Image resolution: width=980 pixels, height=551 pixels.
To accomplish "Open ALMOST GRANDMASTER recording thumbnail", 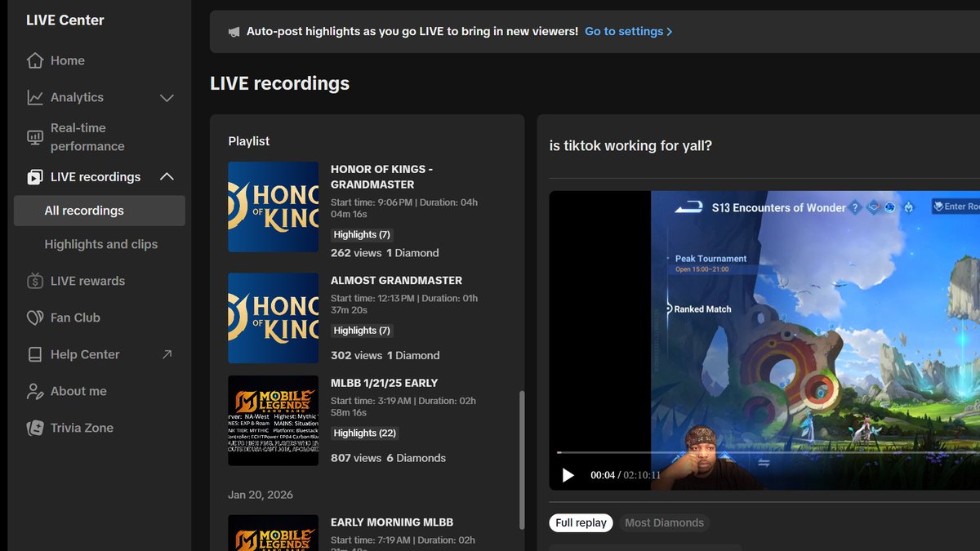I will [x=273, y=318].
